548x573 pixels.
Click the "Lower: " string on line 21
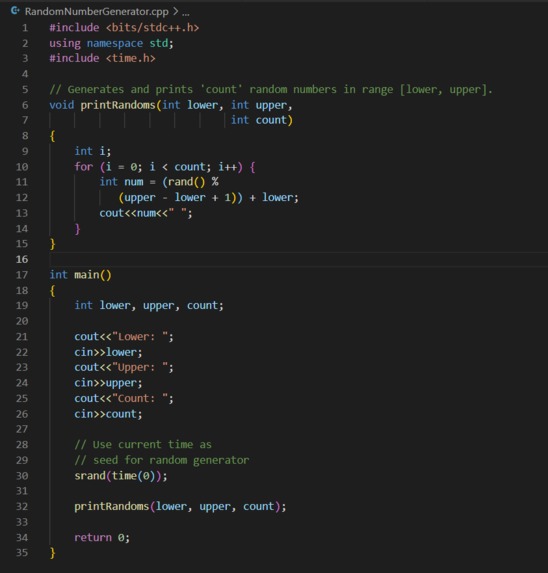[140, 337]
